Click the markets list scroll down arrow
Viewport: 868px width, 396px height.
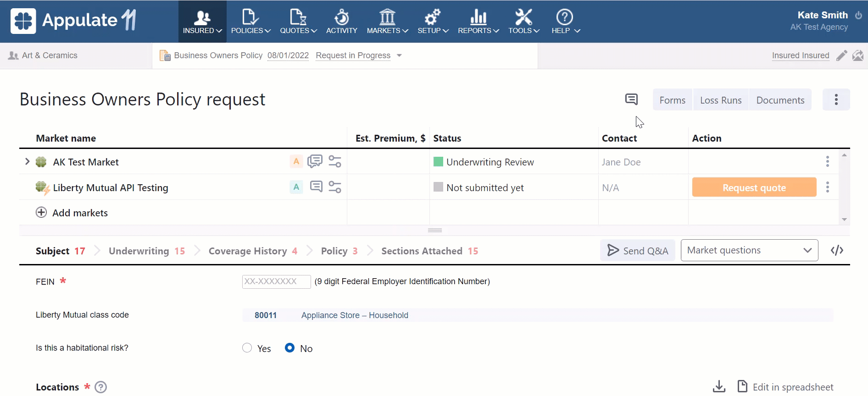[x=844, y=220]
